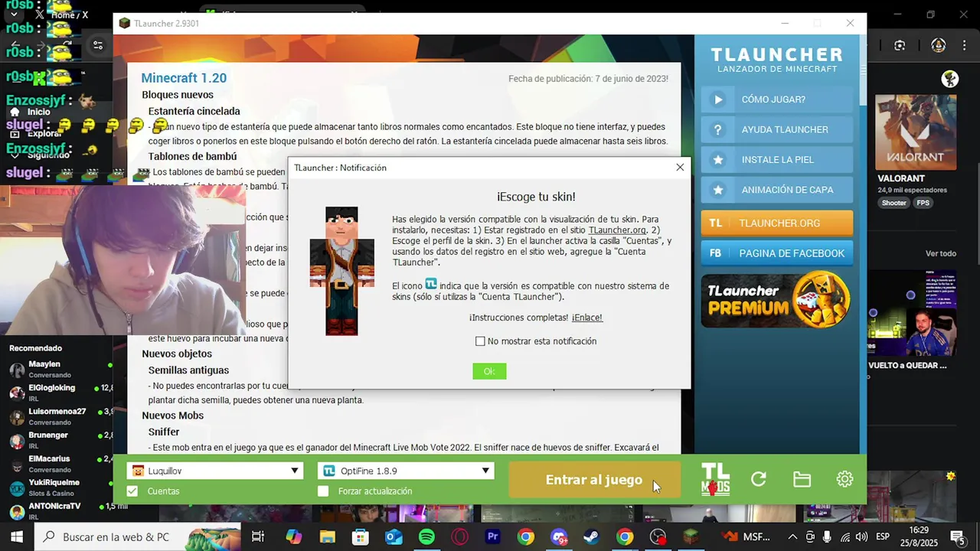
Task: Close the TLauncher Notificación dialog
Action: coord(680,168)
